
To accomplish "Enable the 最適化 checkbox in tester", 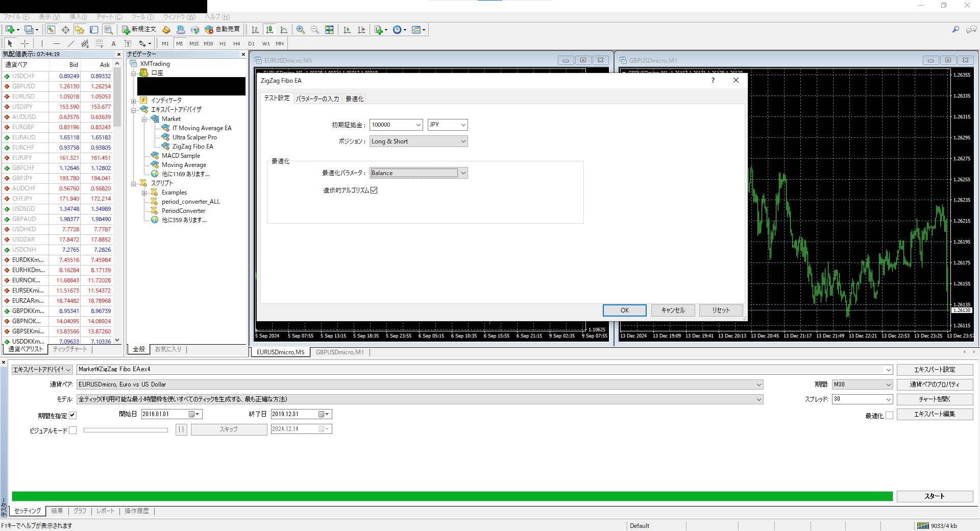I will point(889,416).
